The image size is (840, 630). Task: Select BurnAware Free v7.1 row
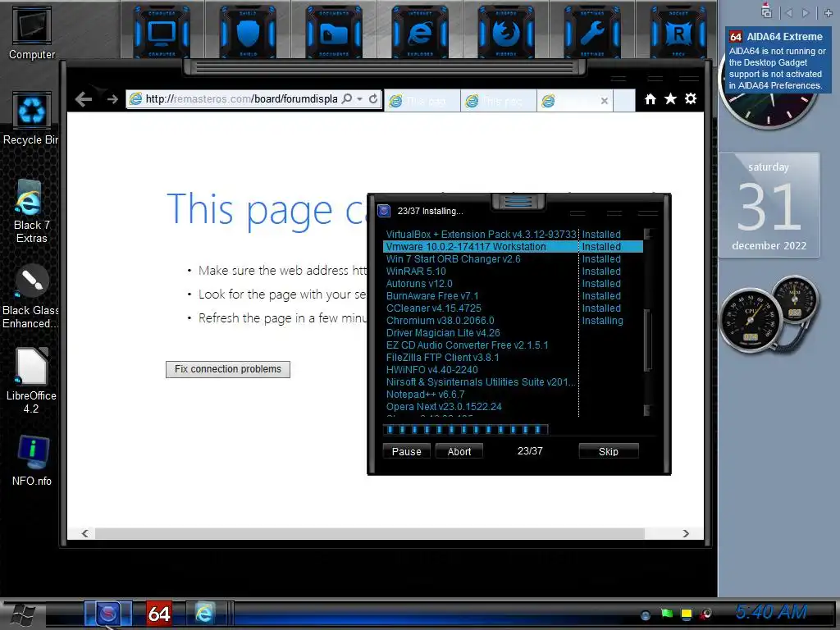point(513,296)
